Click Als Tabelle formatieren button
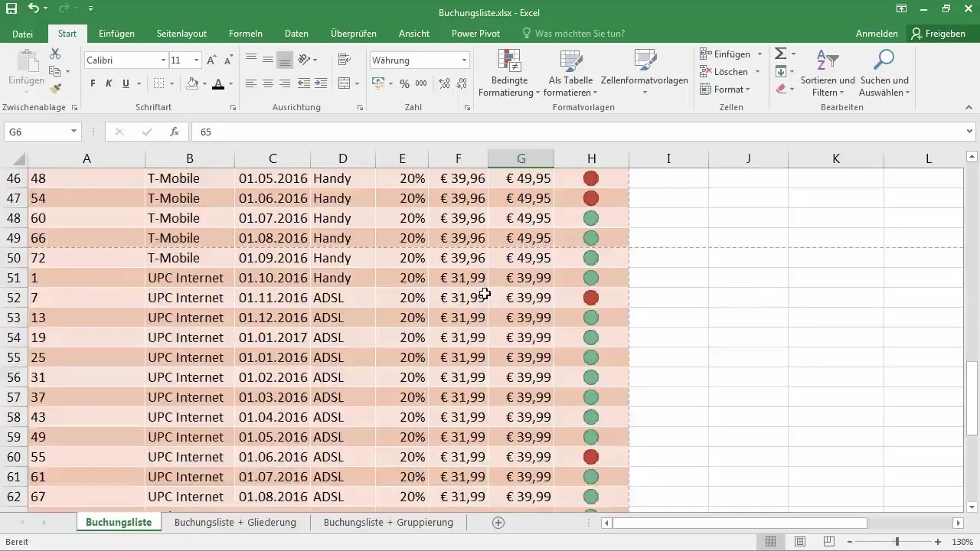 click(571, 72)
